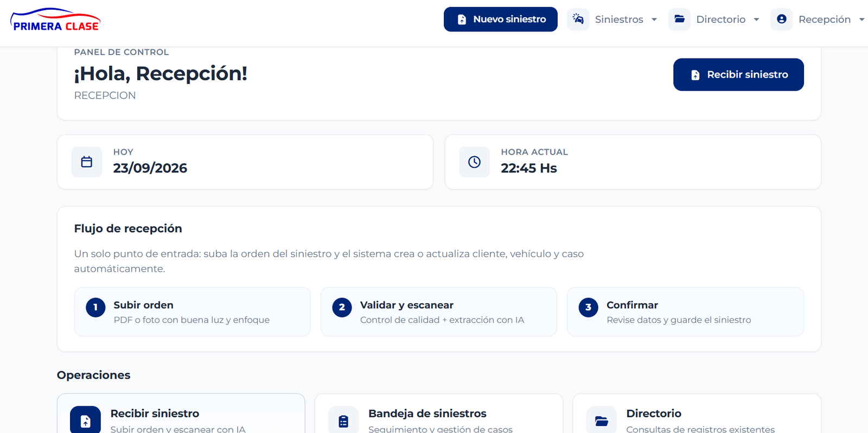Click the file icon in Recibir siniestro button
The image size is (868, 433).
point(695,75)
